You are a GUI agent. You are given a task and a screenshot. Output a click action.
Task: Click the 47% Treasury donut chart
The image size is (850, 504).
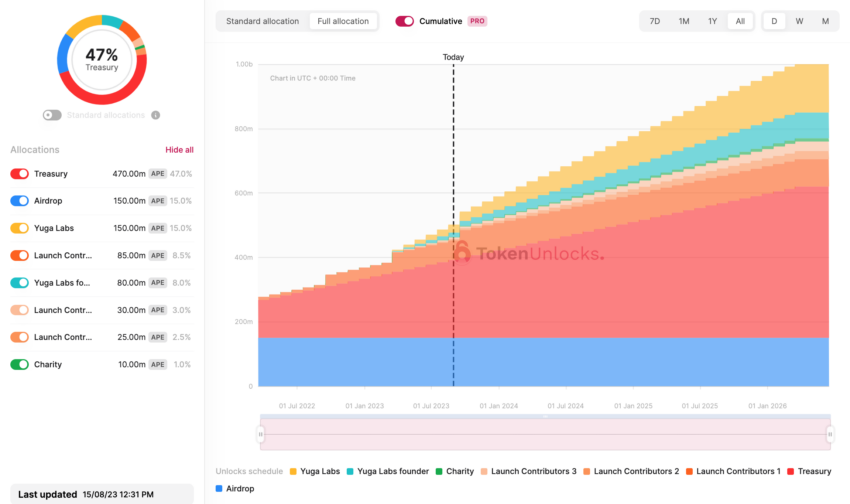coord(102,60)
